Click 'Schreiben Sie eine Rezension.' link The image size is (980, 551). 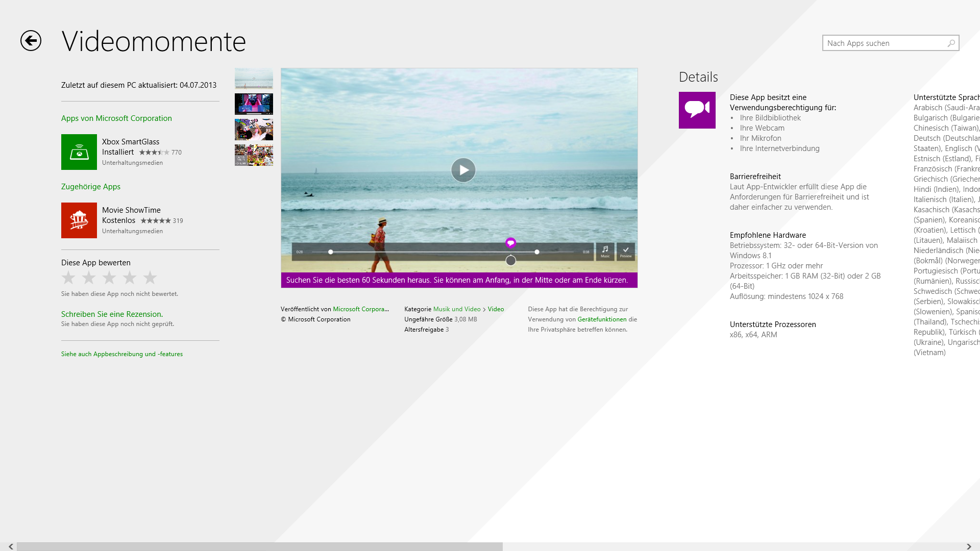click(x=112, y=314)
